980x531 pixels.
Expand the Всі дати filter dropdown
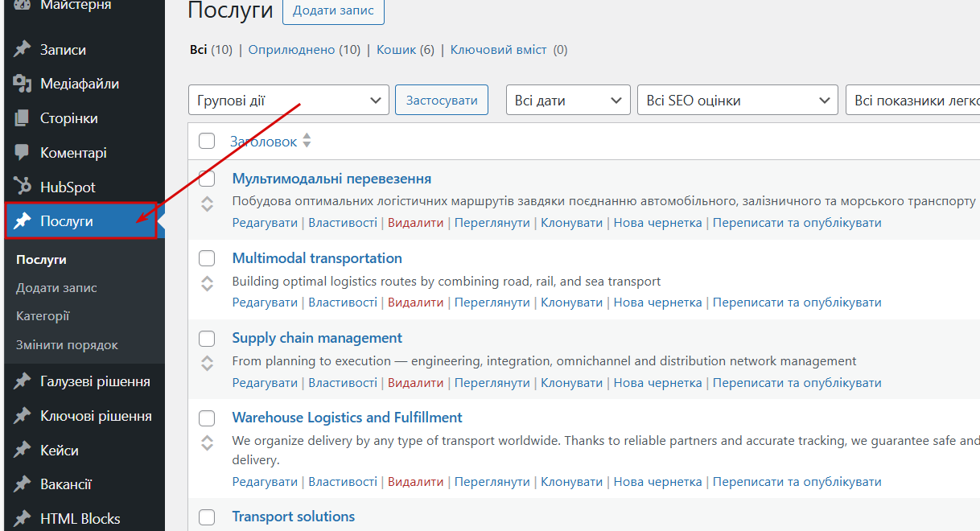568,100
